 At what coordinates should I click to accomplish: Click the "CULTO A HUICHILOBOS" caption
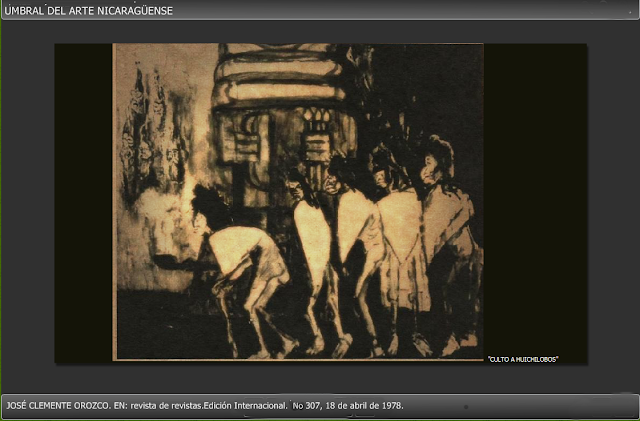click(x=523, y=360)
